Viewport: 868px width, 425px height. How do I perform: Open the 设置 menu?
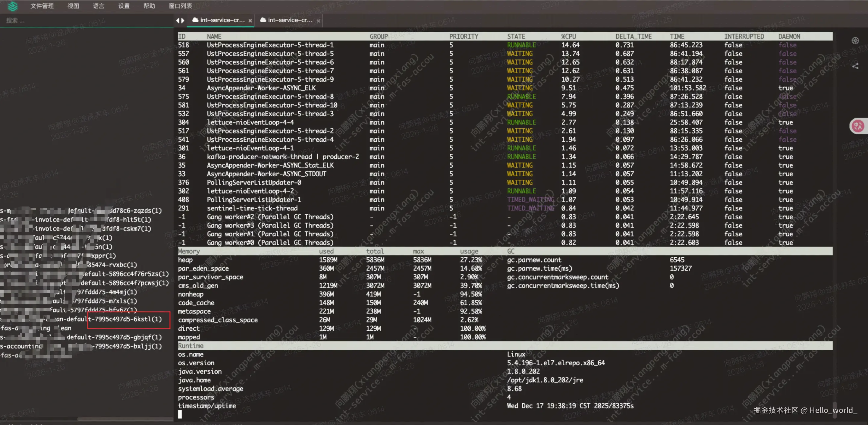click(x=124, y=6)
